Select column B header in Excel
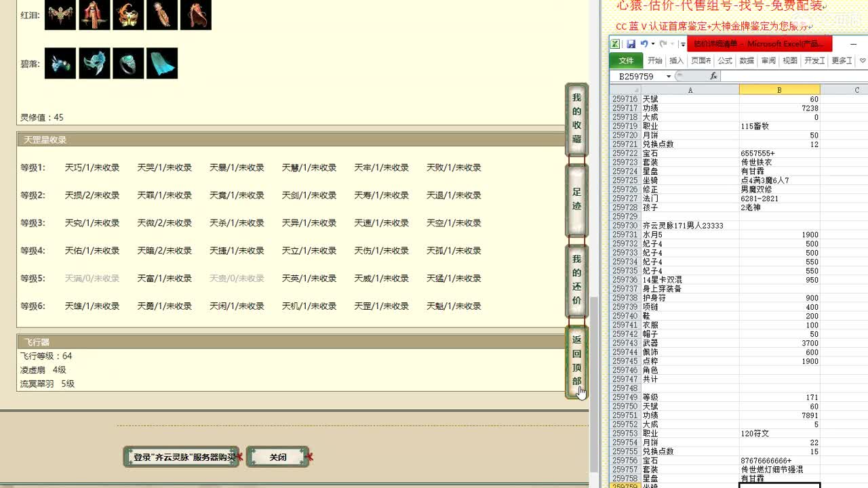Viewport: 868px width, 488px height. tap(779, 89)
